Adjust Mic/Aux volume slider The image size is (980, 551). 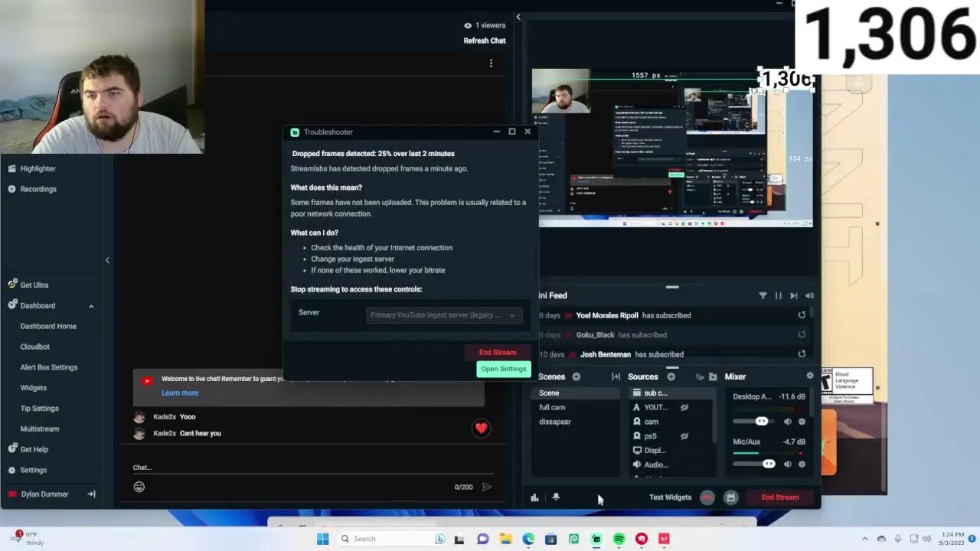(754, 464)
